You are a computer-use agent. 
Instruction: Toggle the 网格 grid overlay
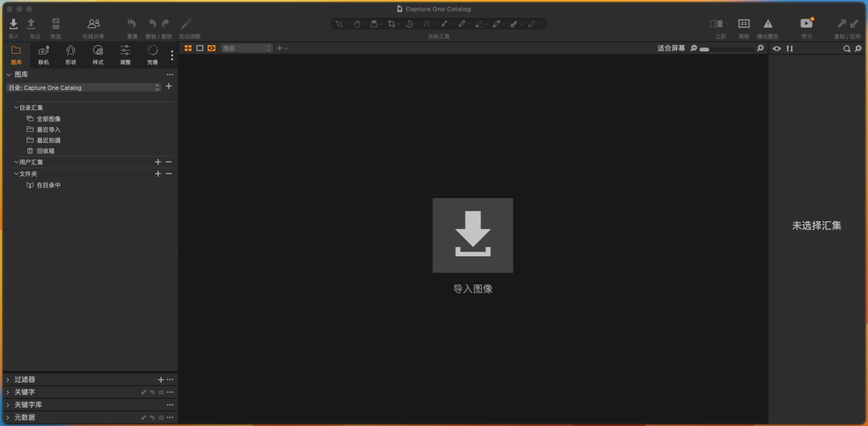[x=744, y=24]
